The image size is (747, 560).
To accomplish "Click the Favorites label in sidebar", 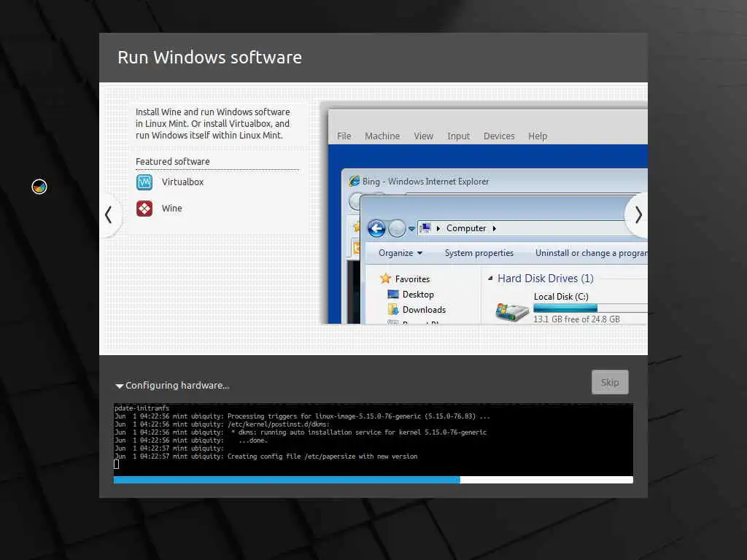I will point(412,279).
